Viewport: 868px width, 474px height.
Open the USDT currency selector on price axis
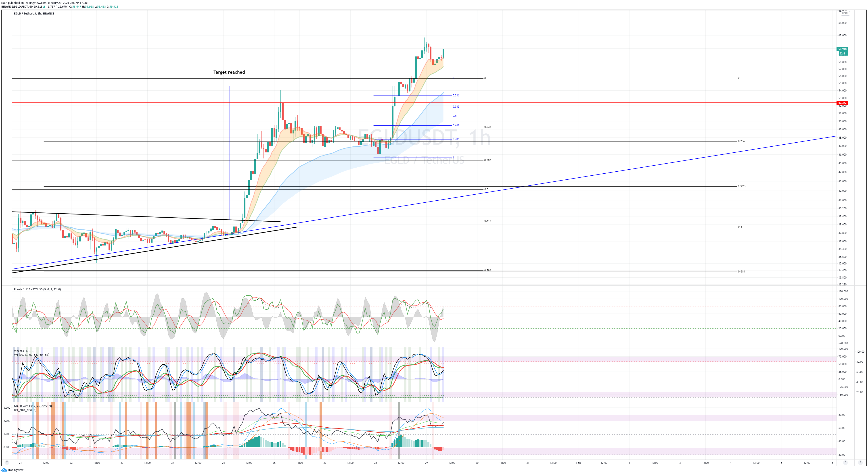tap(845, 13)
